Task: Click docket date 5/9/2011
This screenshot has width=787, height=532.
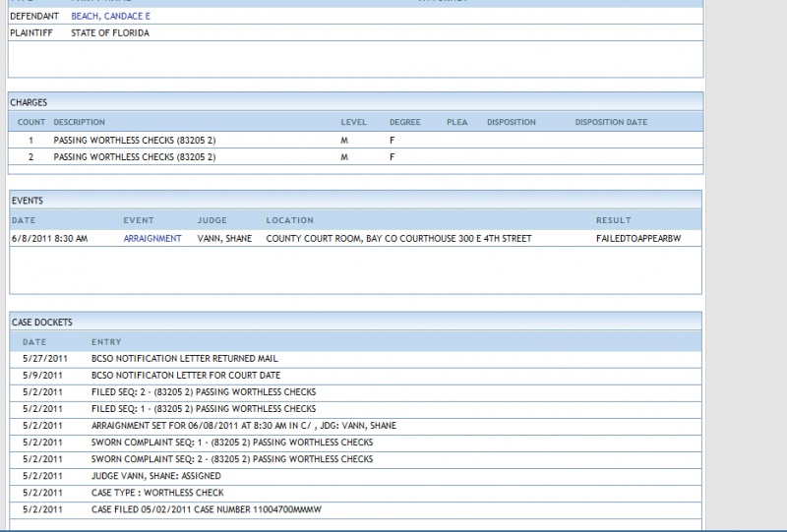Action: coord(42,376)
